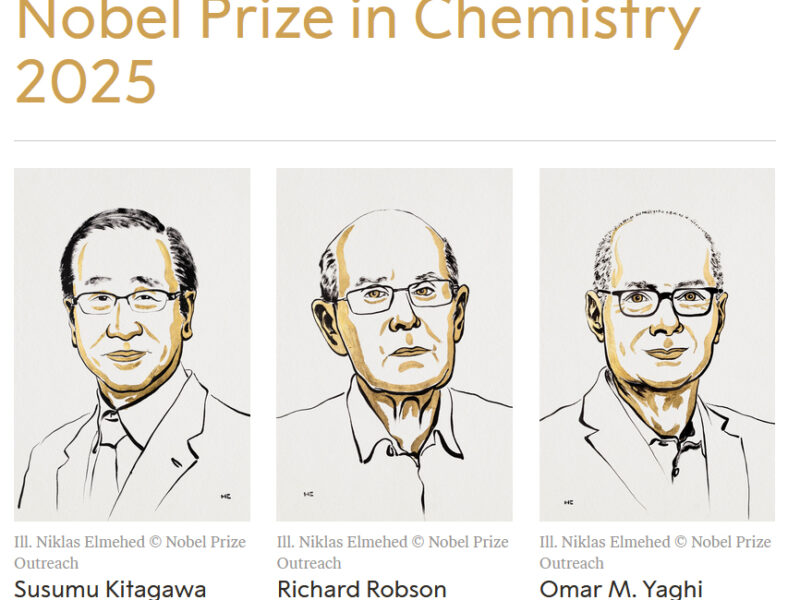
Task: Click the glasses on Omar Yaghi's face
Action: tap(657, 300)
